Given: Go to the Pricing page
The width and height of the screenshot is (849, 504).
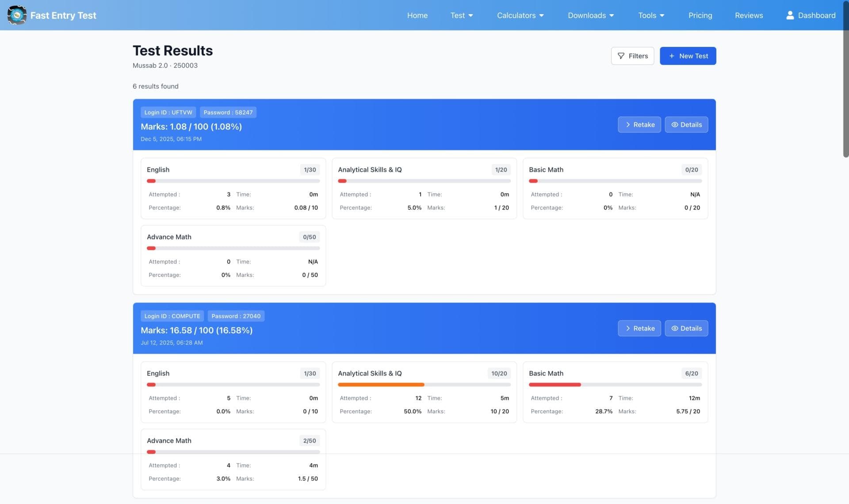Looking at the screenshot, I should pyautogui.click(x=700, y=15).
